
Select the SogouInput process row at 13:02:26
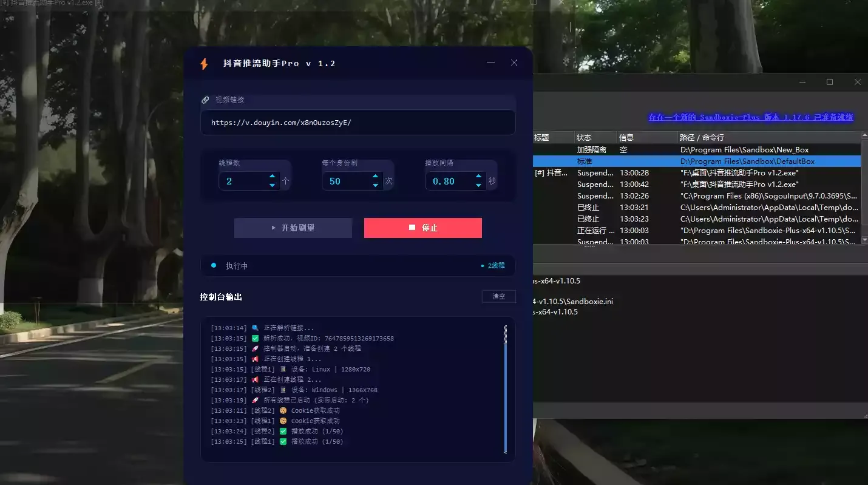click(x=697, y=196)
